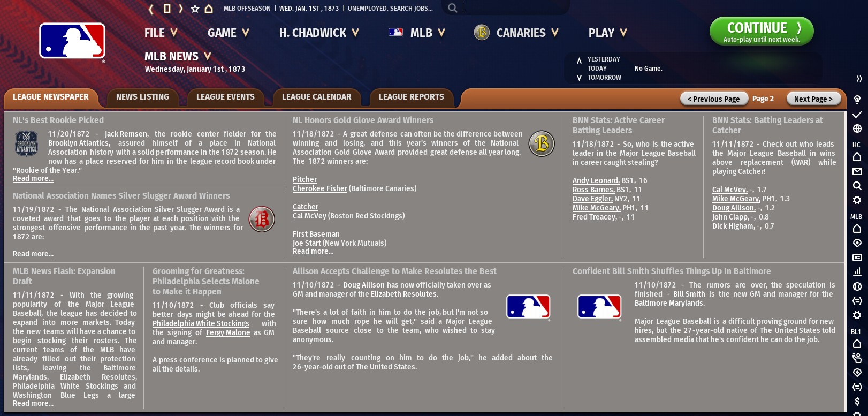This screenshot has width=868, height=416.
Task: Go to the Next Page
Action: pos(813,99)
